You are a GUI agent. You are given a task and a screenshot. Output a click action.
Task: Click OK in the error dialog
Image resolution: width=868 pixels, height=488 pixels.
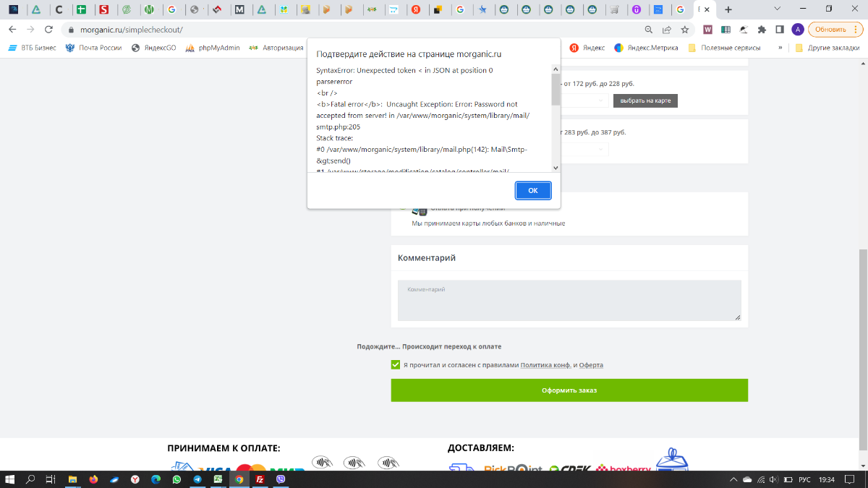[533, 190]
